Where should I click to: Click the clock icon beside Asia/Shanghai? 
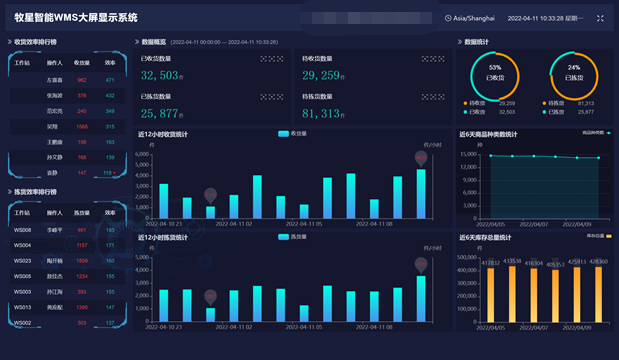point(448,18)
